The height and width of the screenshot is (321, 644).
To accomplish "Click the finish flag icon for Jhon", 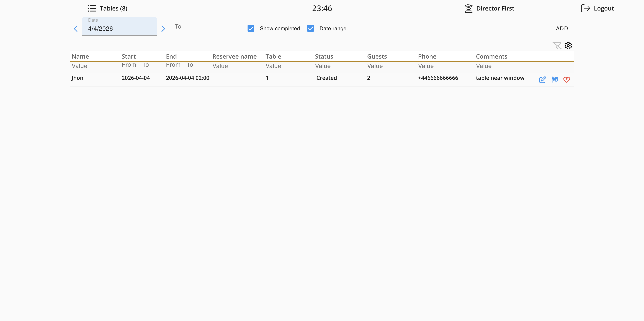I will (x=555, y=80).
